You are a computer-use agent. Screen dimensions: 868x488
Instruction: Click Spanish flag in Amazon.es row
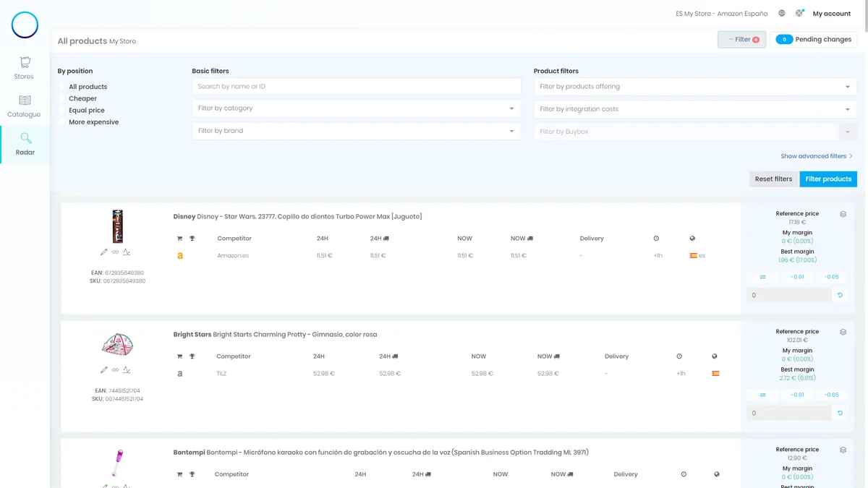point(693,256)
